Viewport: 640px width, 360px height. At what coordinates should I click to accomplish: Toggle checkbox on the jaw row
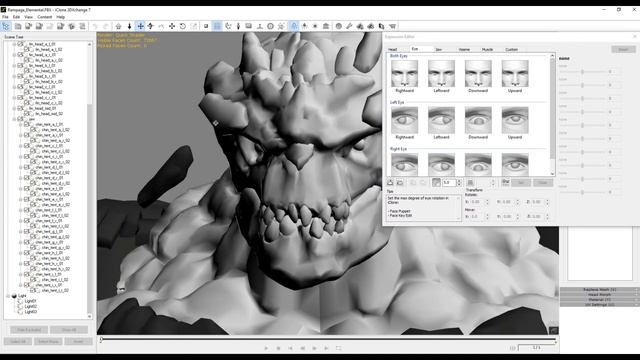20,119
